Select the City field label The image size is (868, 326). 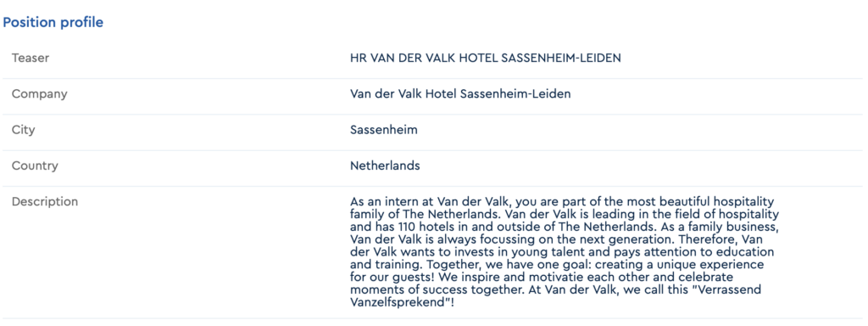click(x=23, y=130)
